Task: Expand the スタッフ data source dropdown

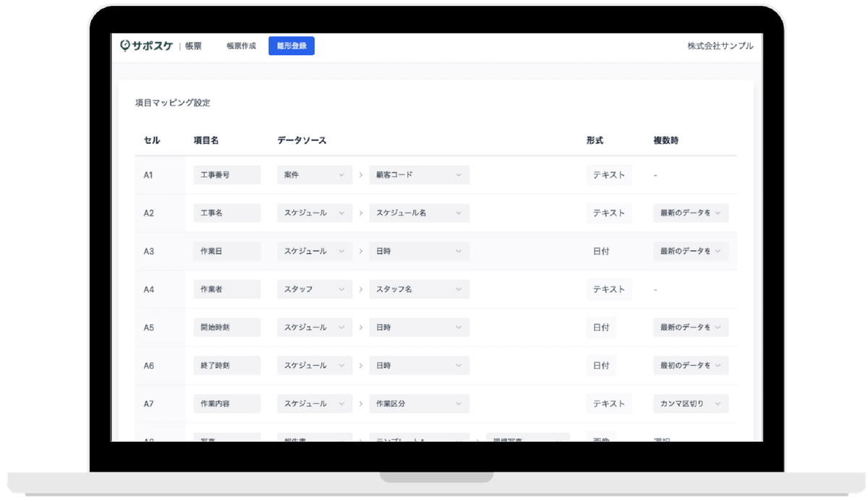Action: (314, 289)
